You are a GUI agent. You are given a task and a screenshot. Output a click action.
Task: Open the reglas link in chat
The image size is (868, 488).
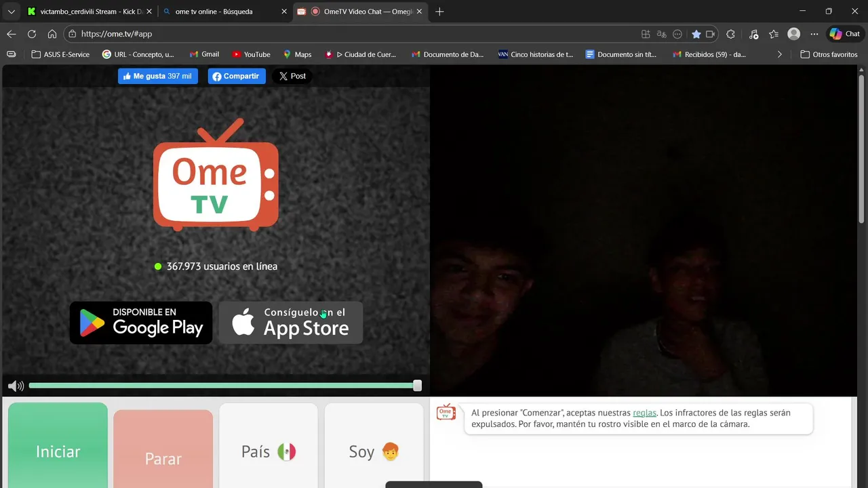coord(644,413)
